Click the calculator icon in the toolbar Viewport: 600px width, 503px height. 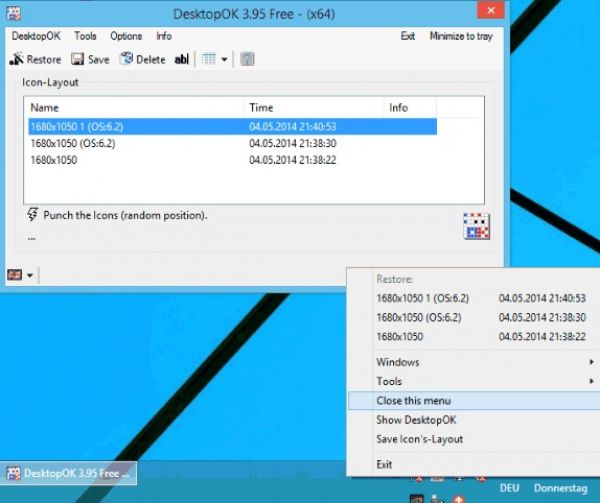coord(247,60)
